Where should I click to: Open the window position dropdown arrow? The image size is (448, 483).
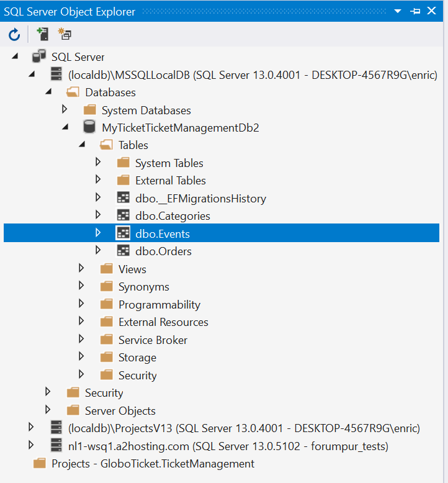coord(398,11)
